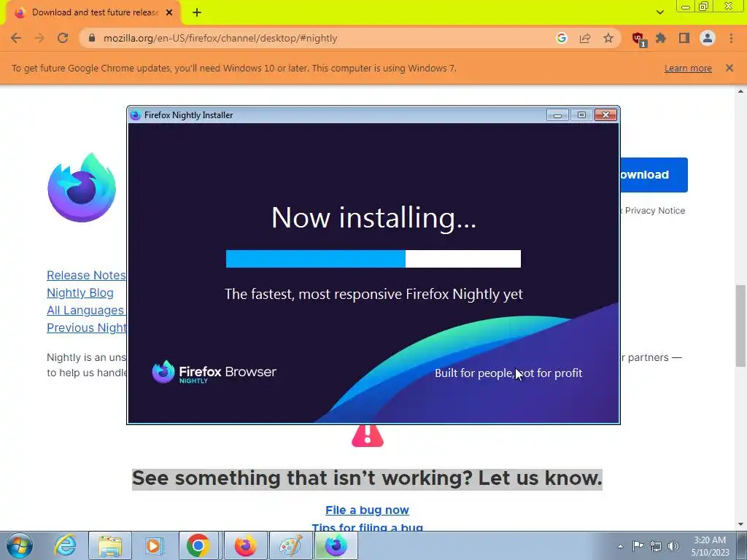This screenshot has height=560, width=747.
Task: Click the scrollbar down arrow
Action: coord(740,525)
